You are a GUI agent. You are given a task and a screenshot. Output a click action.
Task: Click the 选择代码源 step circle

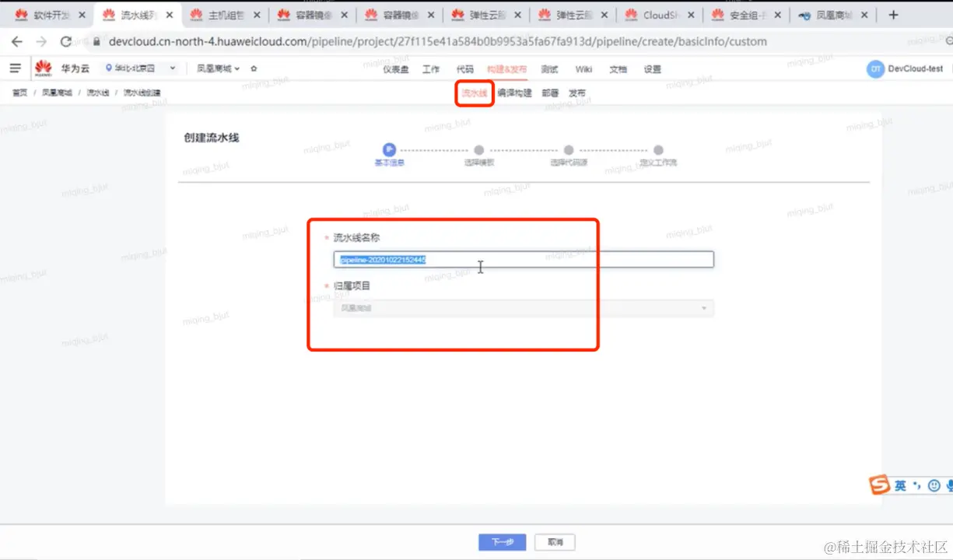tap(569, 150)
